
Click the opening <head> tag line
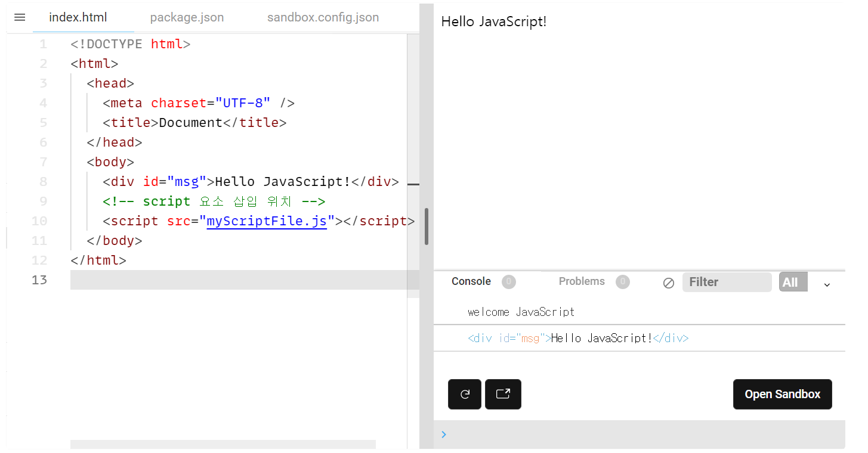(x=110, y=83)
